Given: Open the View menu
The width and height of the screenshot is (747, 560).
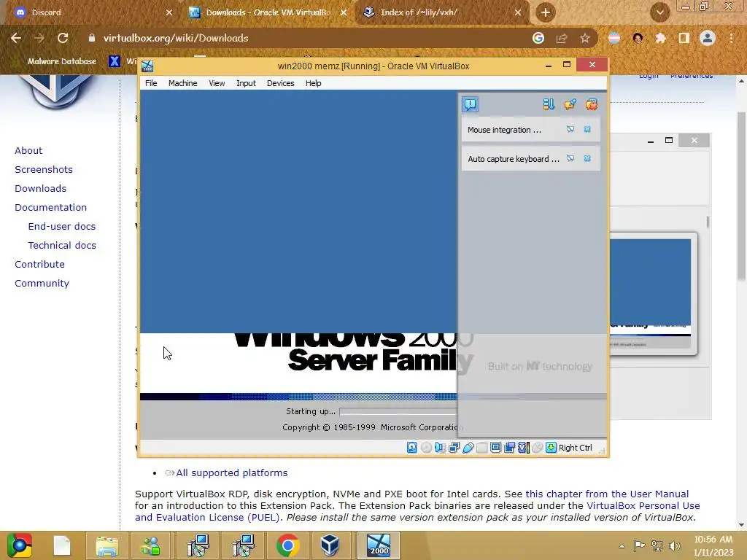Looking at the screenshot, I should [217, 83].
